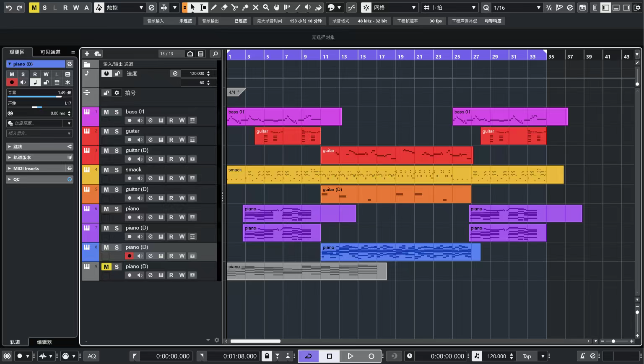Toggle metronome click in transport bar

tap(582, 356)
